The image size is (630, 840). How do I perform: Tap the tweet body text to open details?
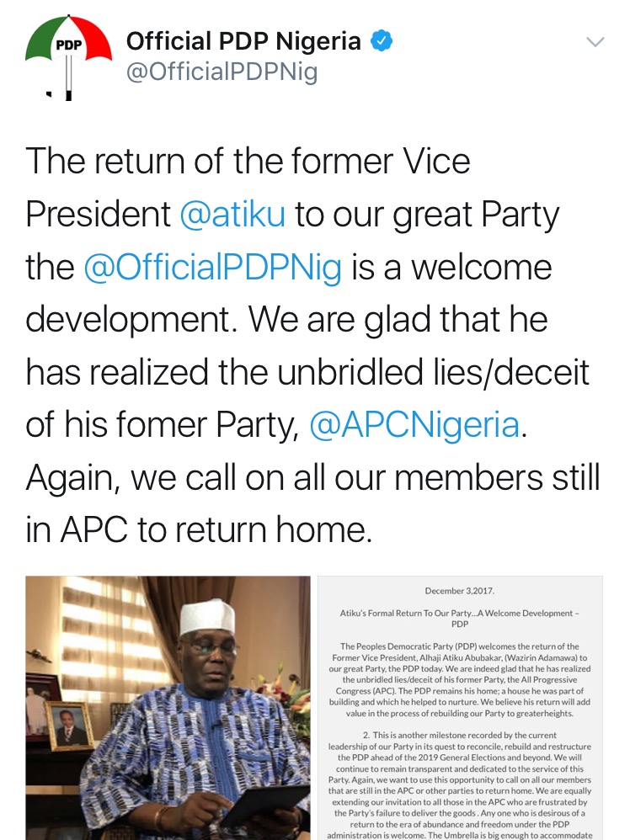[x=312, y=345]
